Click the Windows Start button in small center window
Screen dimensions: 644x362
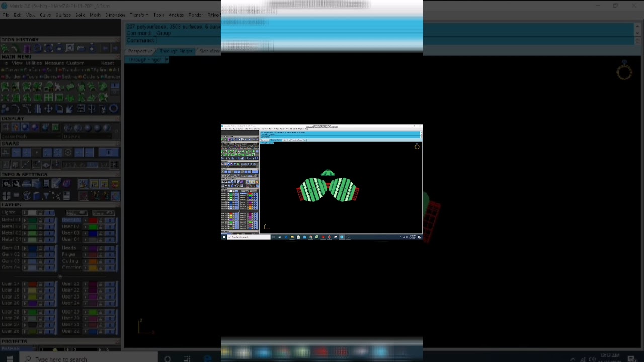223,237
